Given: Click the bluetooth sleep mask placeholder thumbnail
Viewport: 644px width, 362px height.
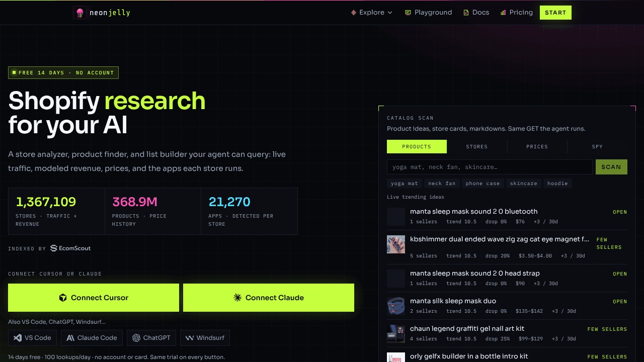Looking at the screenshot, I should (x=396, y=217).
